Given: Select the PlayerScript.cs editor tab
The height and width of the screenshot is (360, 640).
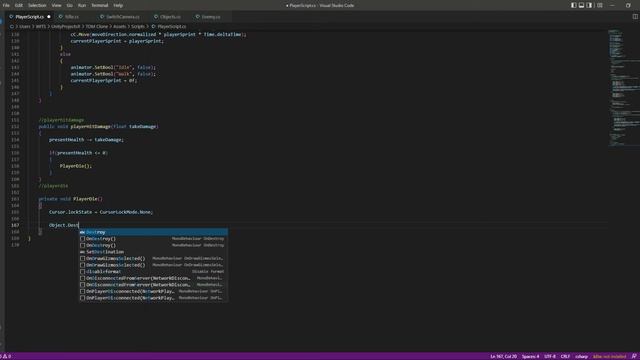Looking at the screenshot, I should tap(29, 17).
